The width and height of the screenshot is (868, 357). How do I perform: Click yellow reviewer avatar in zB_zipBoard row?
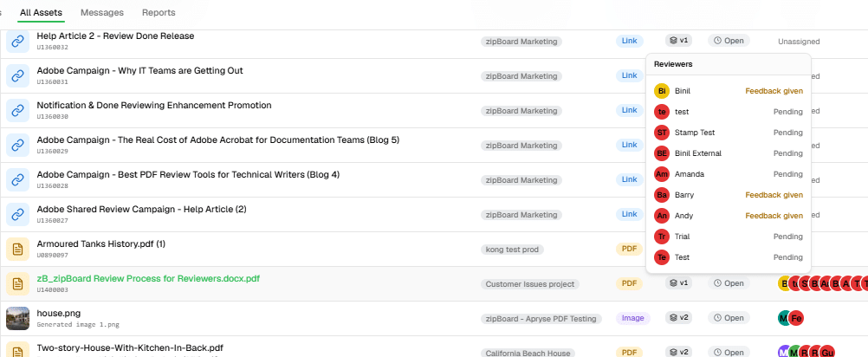784,283
